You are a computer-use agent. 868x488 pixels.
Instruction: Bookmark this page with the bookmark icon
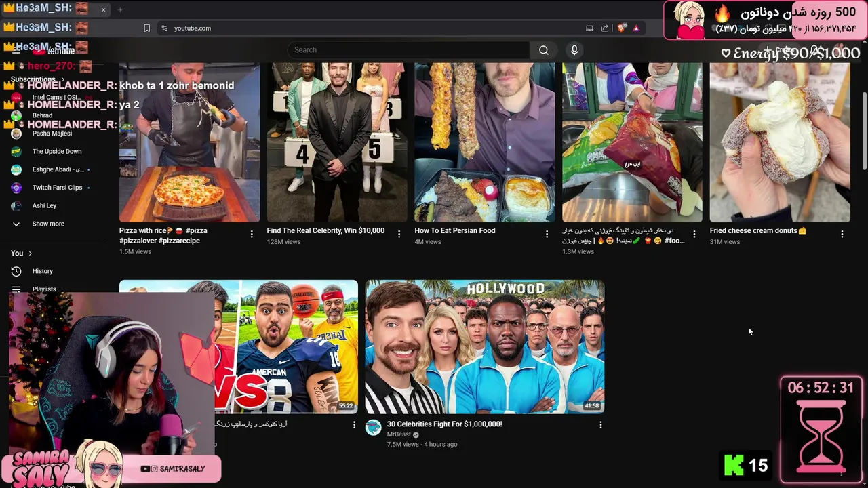pyautogui.click(x=146, y=28)
